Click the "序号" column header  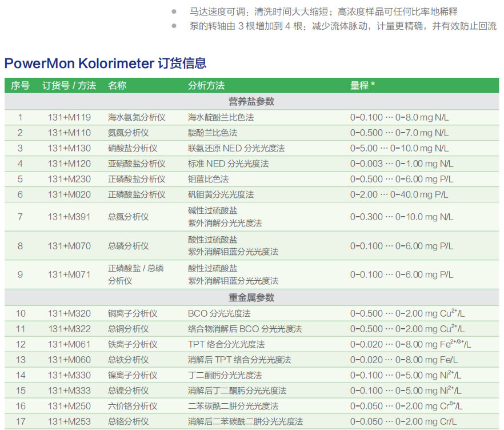[20, 86]
